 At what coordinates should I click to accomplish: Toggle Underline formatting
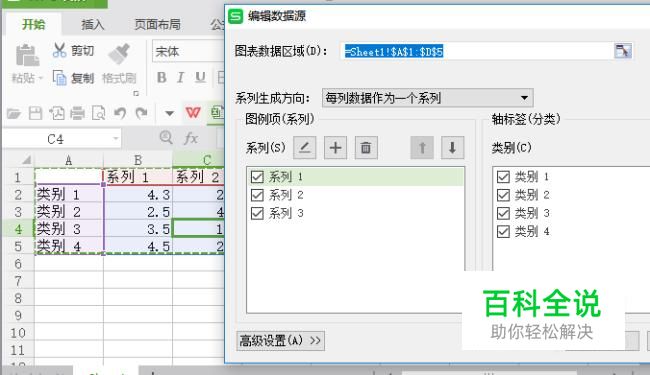200,77
